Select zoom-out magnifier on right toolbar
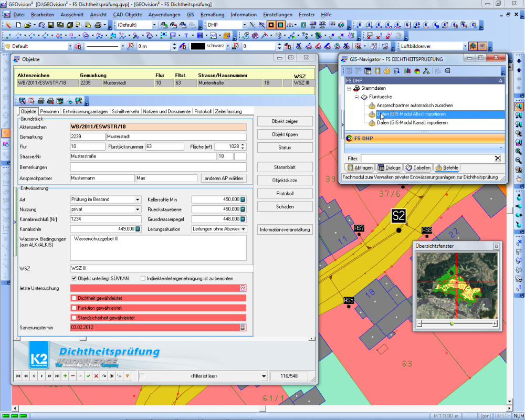 coord(519,161)
